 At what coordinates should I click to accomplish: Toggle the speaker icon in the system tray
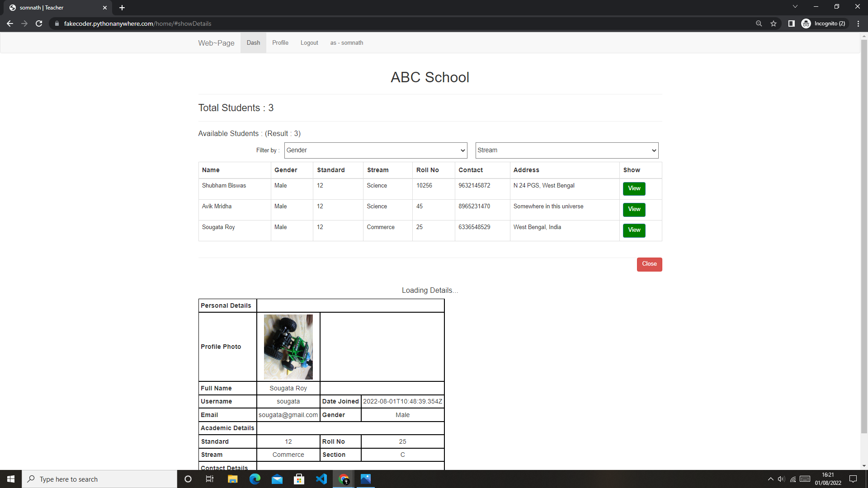[782, 479]
